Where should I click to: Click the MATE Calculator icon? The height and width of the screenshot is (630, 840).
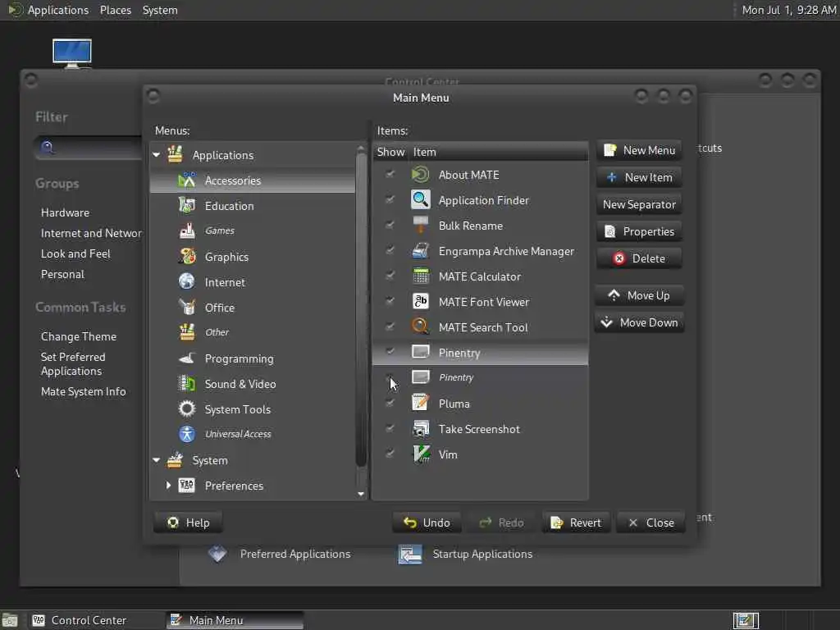(421, 276)
